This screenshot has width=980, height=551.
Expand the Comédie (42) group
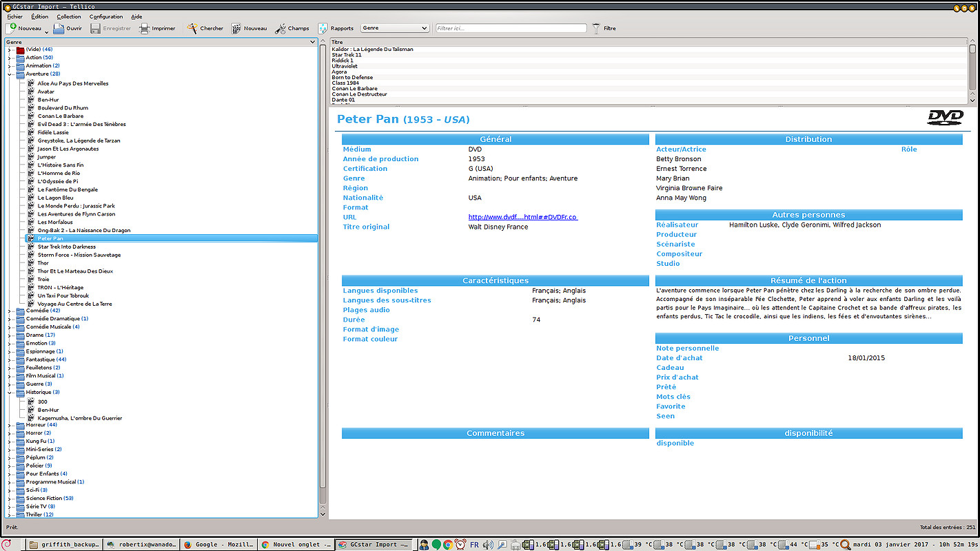point(10,311)
